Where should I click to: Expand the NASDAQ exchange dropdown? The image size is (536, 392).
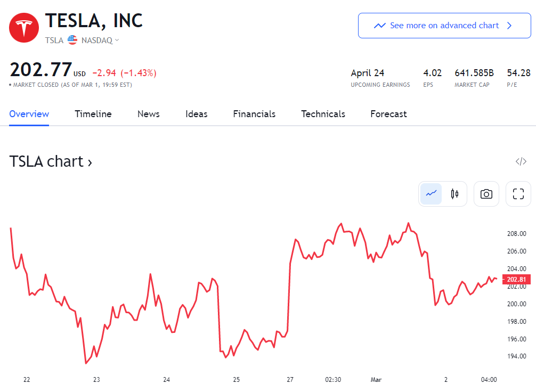coord(117,40)
